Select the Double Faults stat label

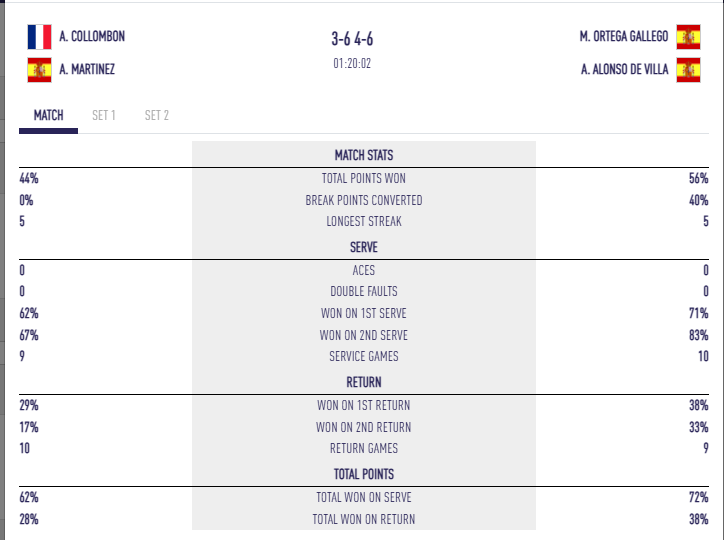click(364, 292)
